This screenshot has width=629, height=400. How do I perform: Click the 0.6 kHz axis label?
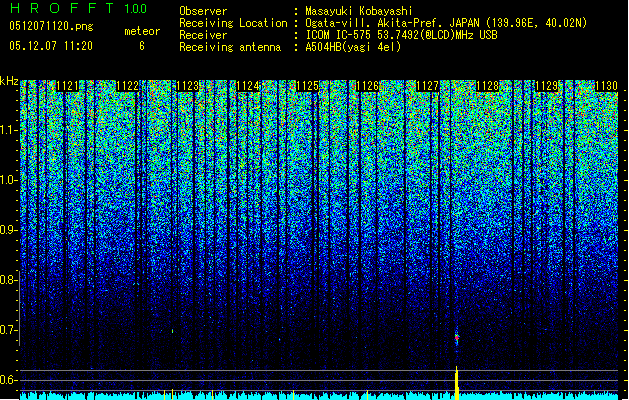click(x=8, y=380)
